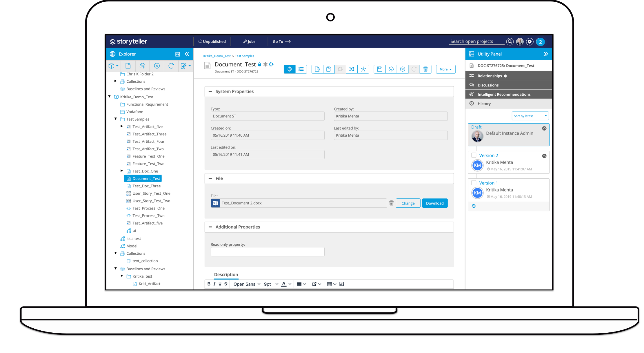Viewport: 644px width, 353px height.
Task: Discard changes with the circle-X icon in artifact toolbar
Action: [x=403, y=69]
